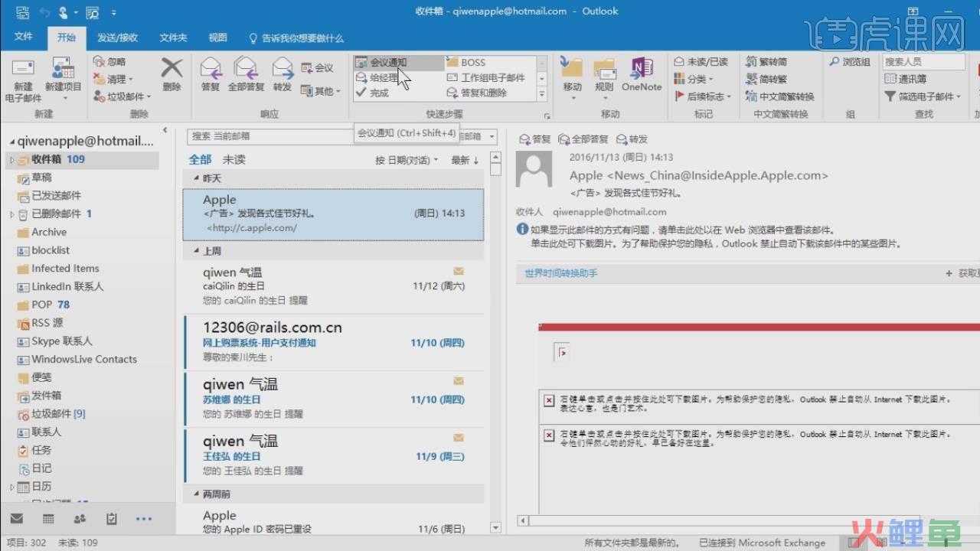Click the Reply (答复) ribbon icon
Viewport: 980px width, 551px height.
tap(211, 74)
